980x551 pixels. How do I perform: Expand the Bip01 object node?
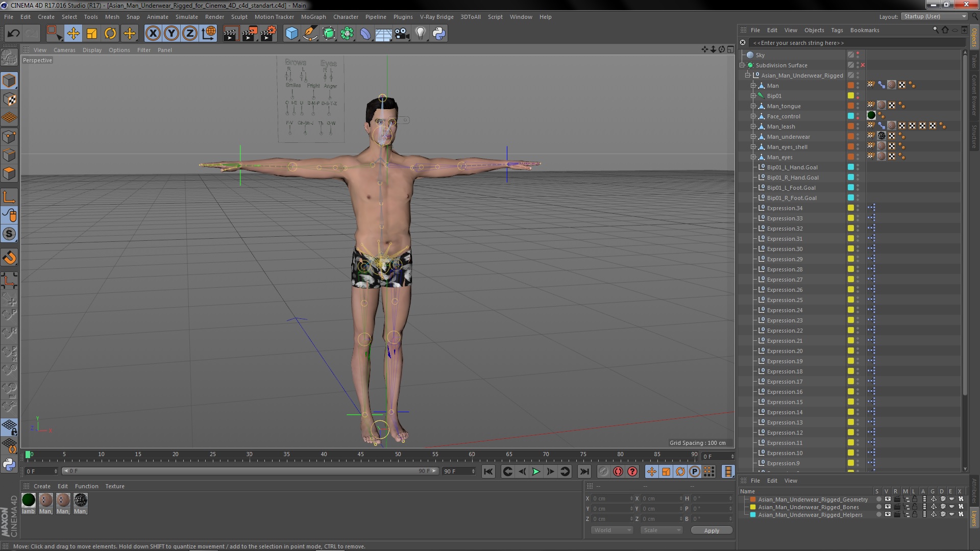(x=753, y=96)
